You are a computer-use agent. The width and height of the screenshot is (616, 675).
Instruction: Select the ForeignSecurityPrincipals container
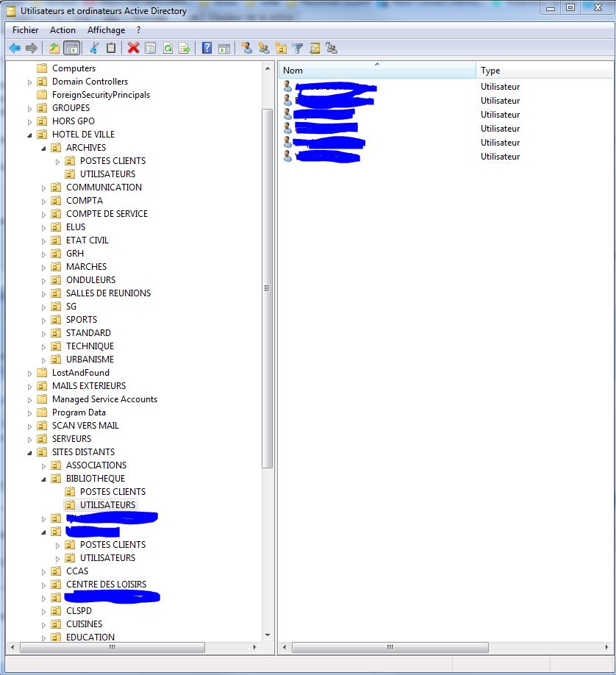(x=101, y=95)
